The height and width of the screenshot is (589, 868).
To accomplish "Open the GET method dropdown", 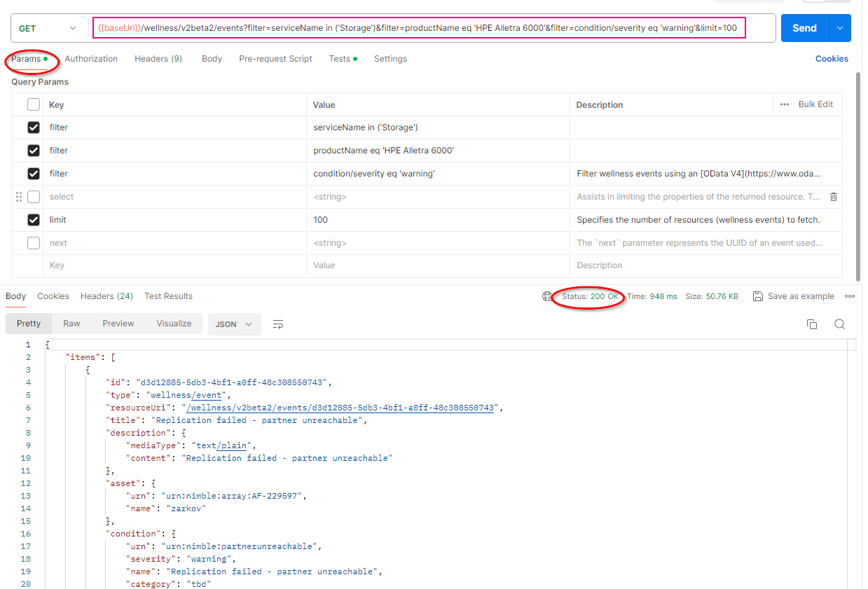I will pos(48,28).
